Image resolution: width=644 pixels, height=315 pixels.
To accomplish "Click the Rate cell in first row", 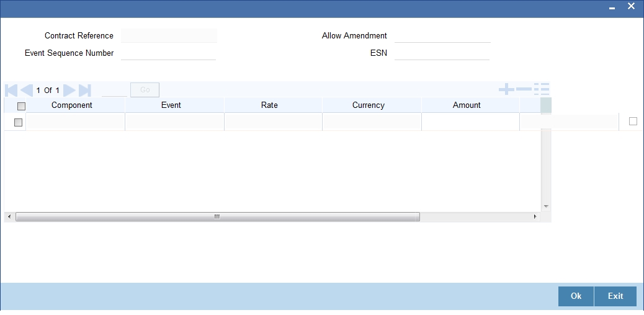I will pos(273,122).
